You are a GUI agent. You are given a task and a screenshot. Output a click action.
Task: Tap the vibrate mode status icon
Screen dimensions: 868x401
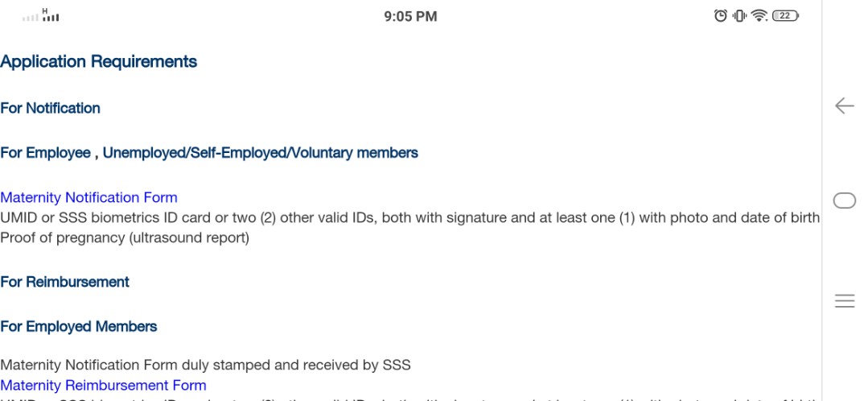tap(739, 16)
